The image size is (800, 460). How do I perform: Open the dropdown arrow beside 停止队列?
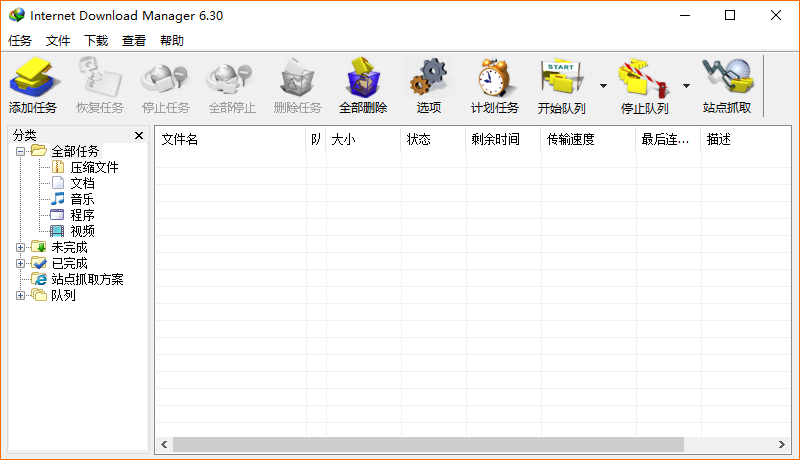[x=686, y=86]
